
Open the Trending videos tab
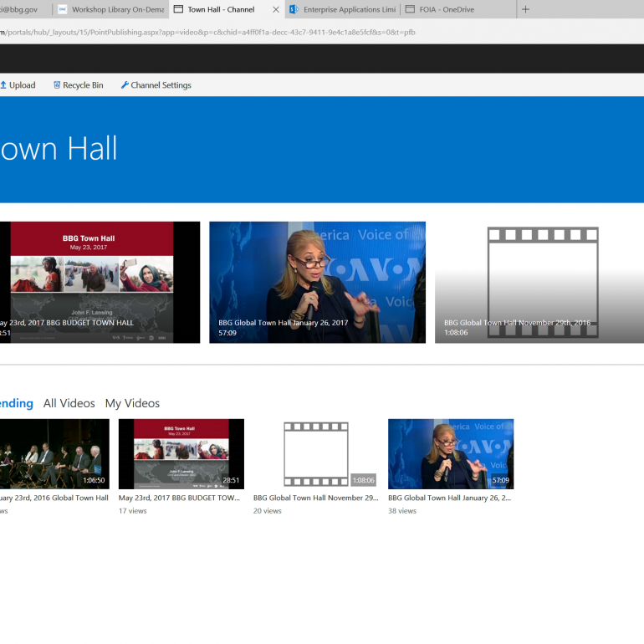17,403
